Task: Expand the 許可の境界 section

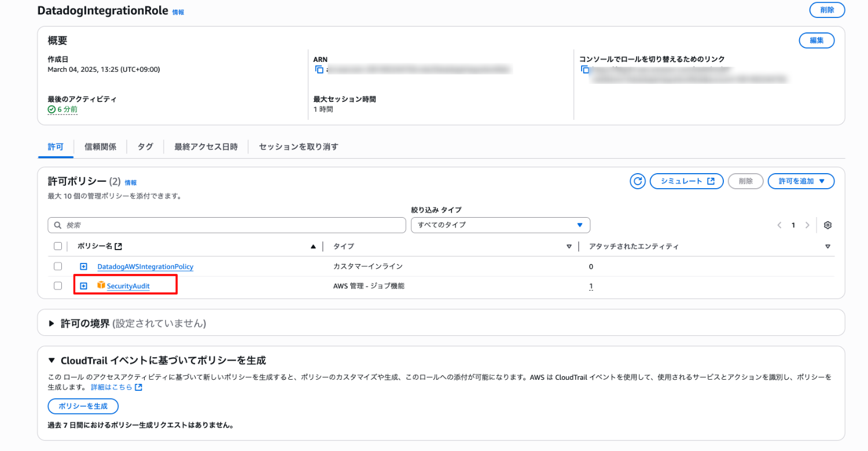Action: coord(52,323)
